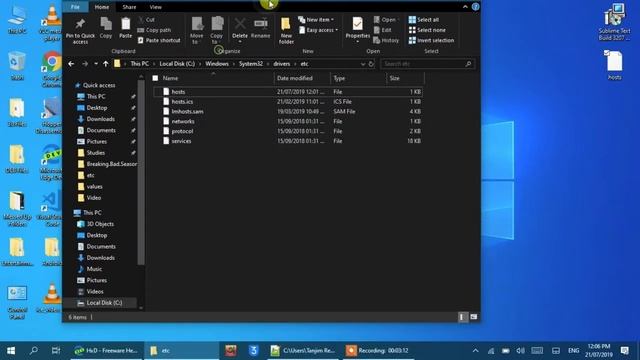Pin to Quick access ribbon icon
The image size is (640, 360).
tap(80, 31)
